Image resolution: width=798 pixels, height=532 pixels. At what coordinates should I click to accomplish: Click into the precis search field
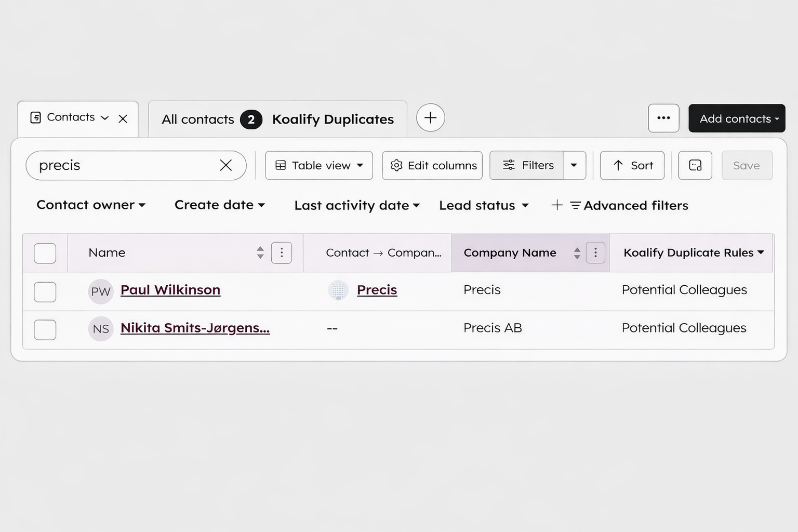[125, 165]
